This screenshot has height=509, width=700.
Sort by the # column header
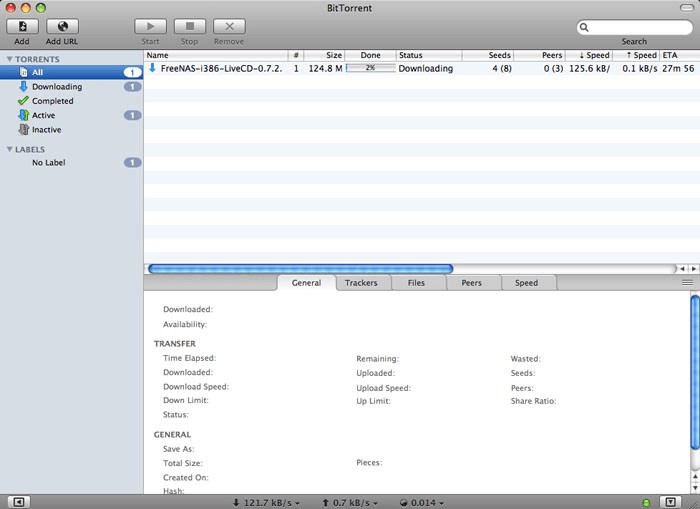point(296,55)
